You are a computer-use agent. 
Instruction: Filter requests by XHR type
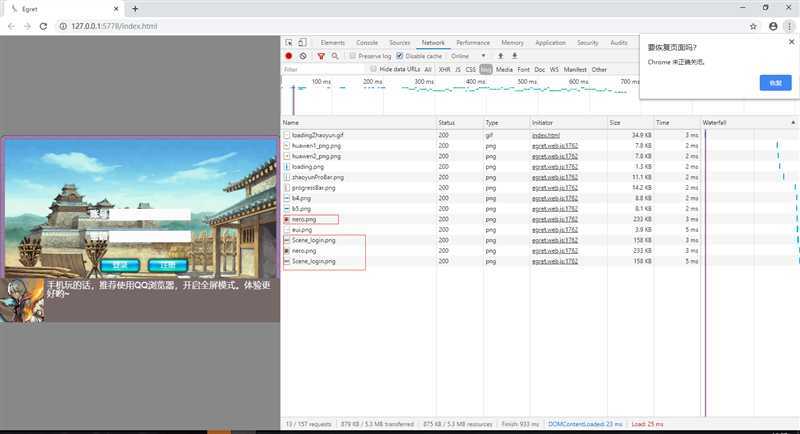444,69
